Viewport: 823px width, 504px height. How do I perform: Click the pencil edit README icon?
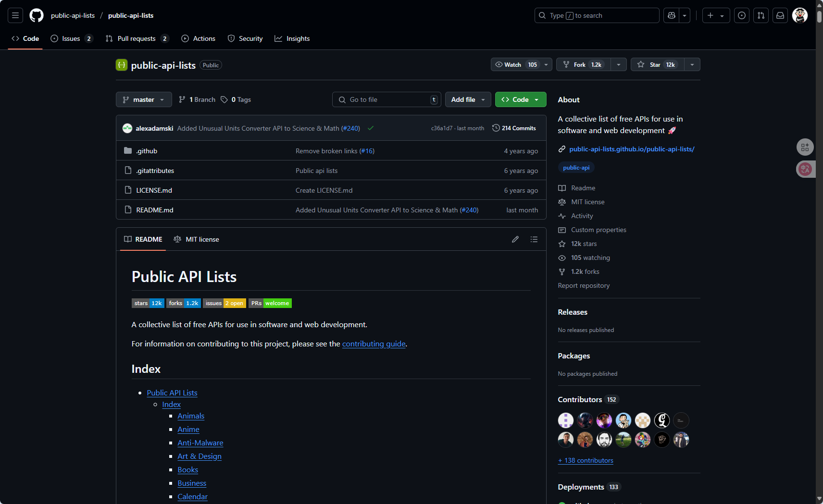515,239
